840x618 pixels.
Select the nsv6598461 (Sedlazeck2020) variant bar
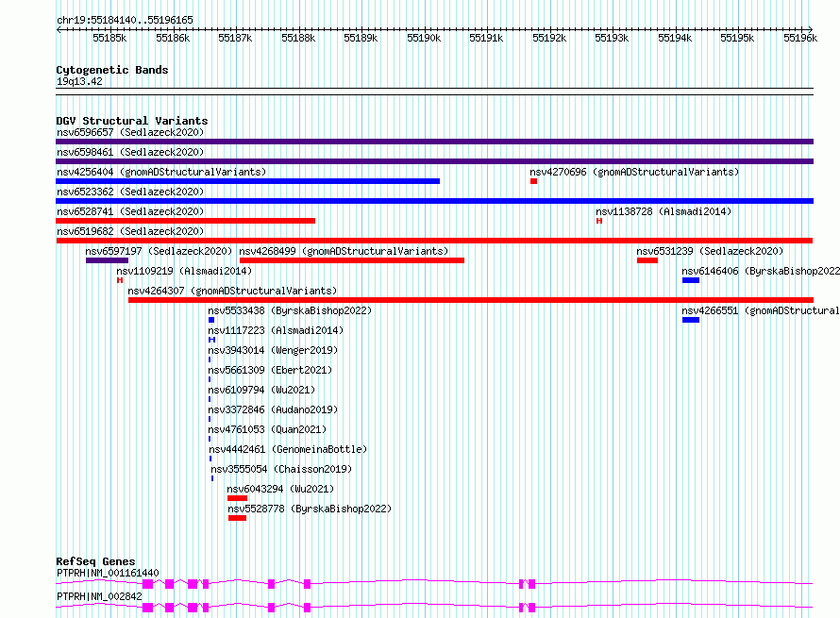coord(434,161)
